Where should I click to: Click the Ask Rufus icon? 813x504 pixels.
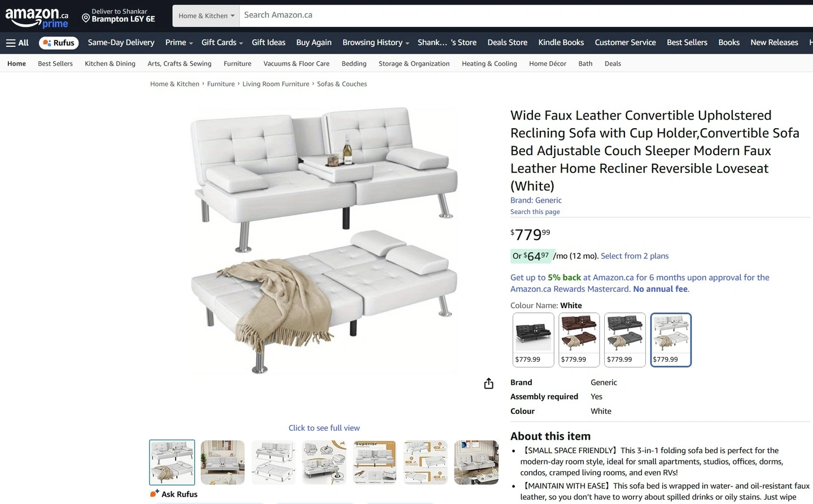[x=155, y=494]
